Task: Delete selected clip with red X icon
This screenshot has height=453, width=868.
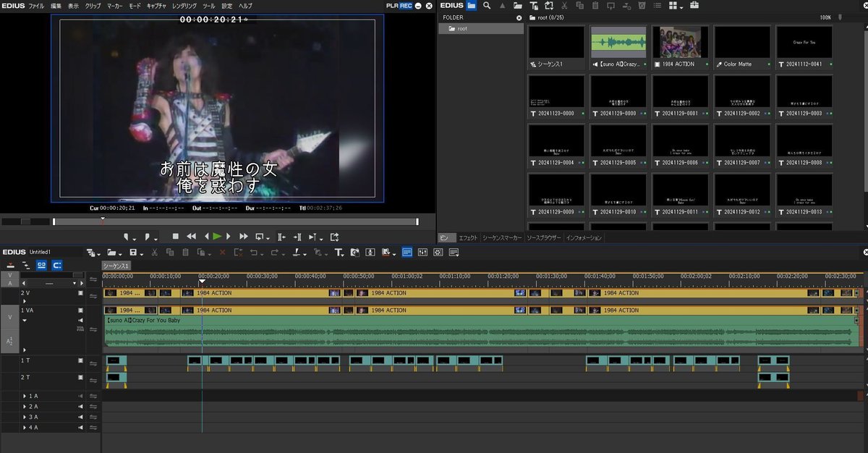Action: coord(222,253)
